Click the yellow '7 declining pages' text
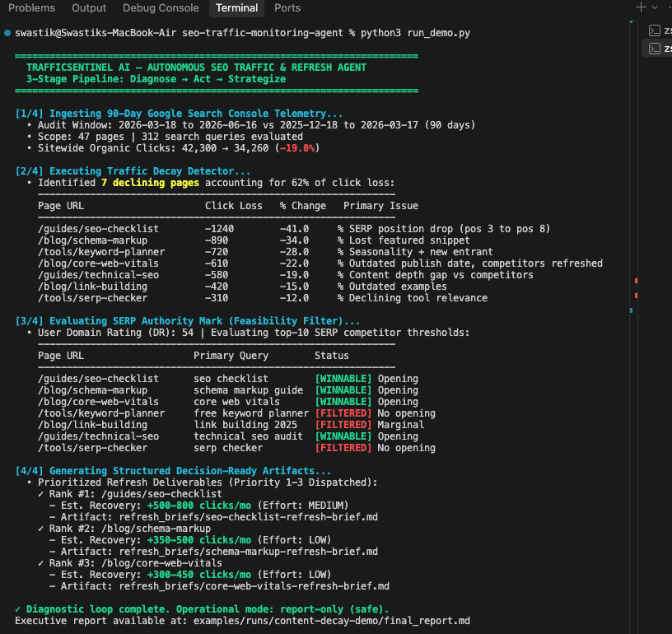The height and width of the screenshot is (634, 672). (150, 183)
